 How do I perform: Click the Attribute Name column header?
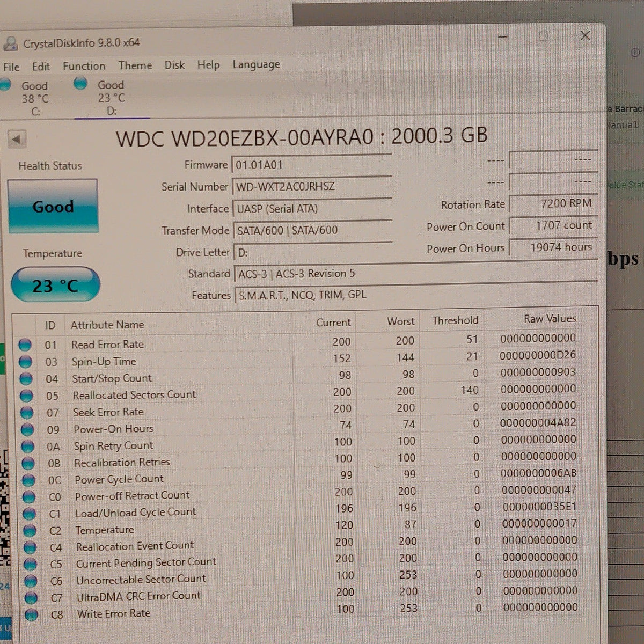tap(107, 325)
